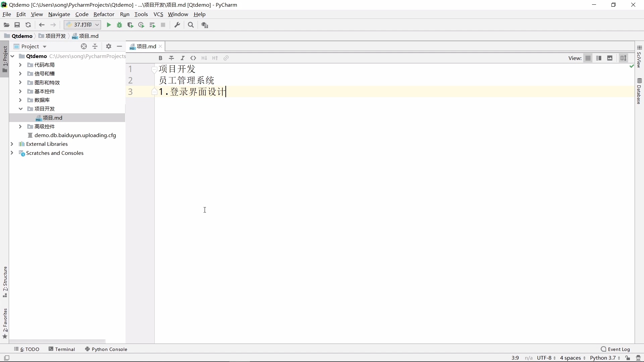Open the Terminal tool window
Screen dimensions: 644x362
(x=64, y=349)
